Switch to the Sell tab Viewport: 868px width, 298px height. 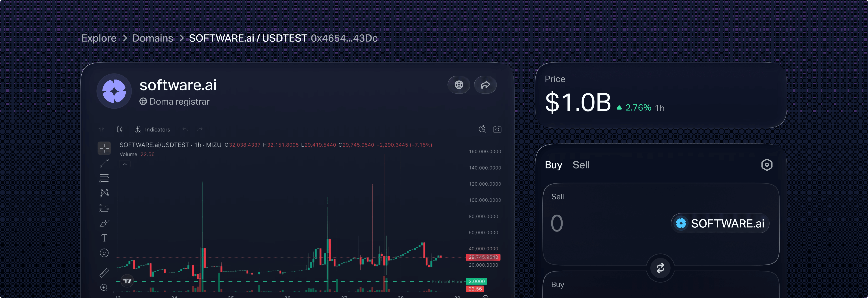tap(581, 165)
